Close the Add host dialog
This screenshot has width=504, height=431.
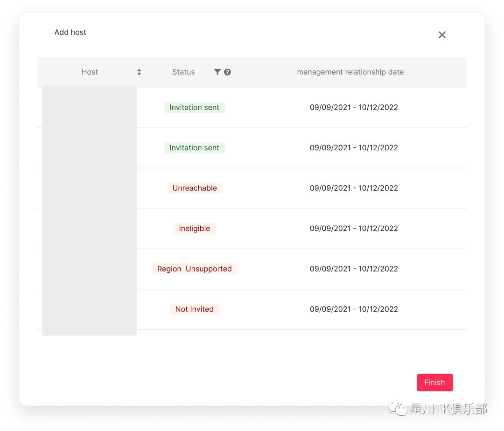pos(442,35)
